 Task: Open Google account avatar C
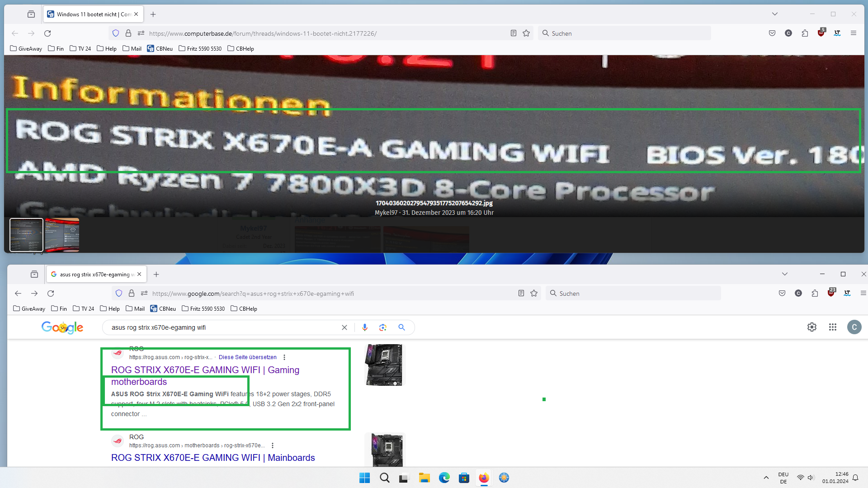pos(854,327)
